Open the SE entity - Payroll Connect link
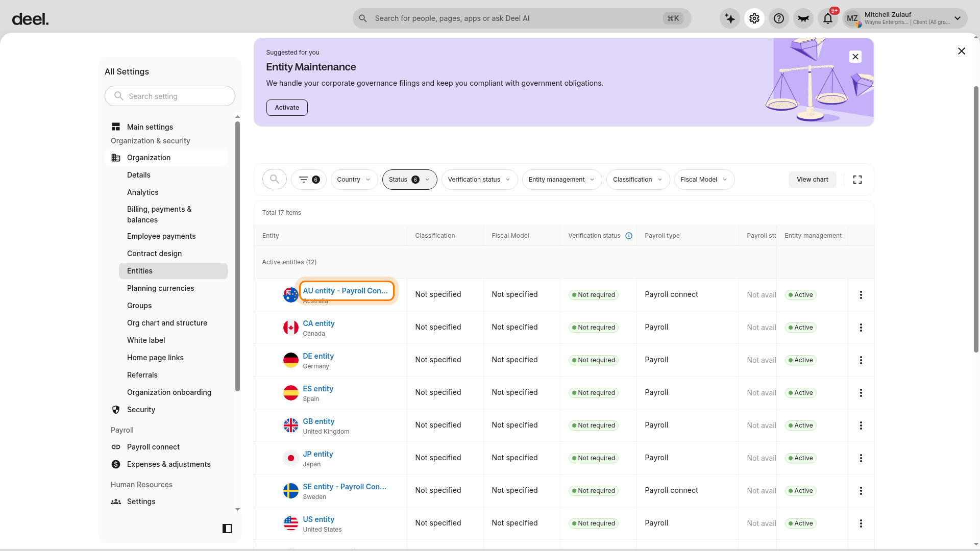 345,487
